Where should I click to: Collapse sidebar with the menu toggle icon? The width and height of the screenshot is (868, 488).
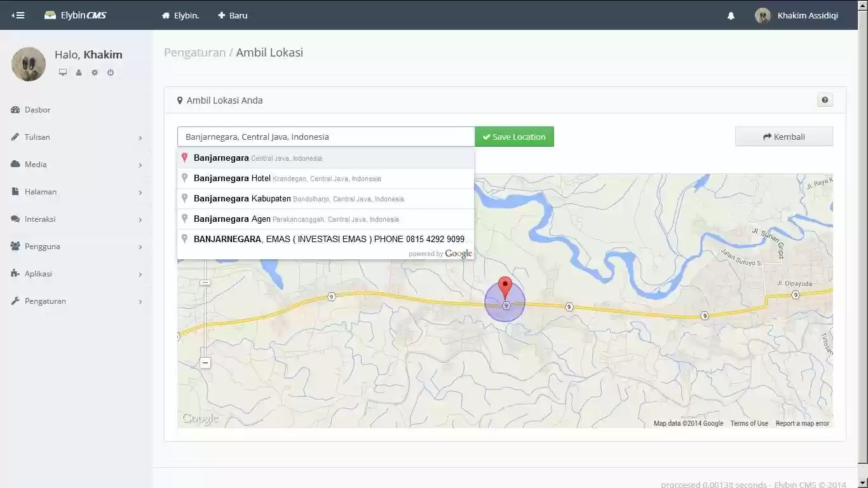(18, 15)
